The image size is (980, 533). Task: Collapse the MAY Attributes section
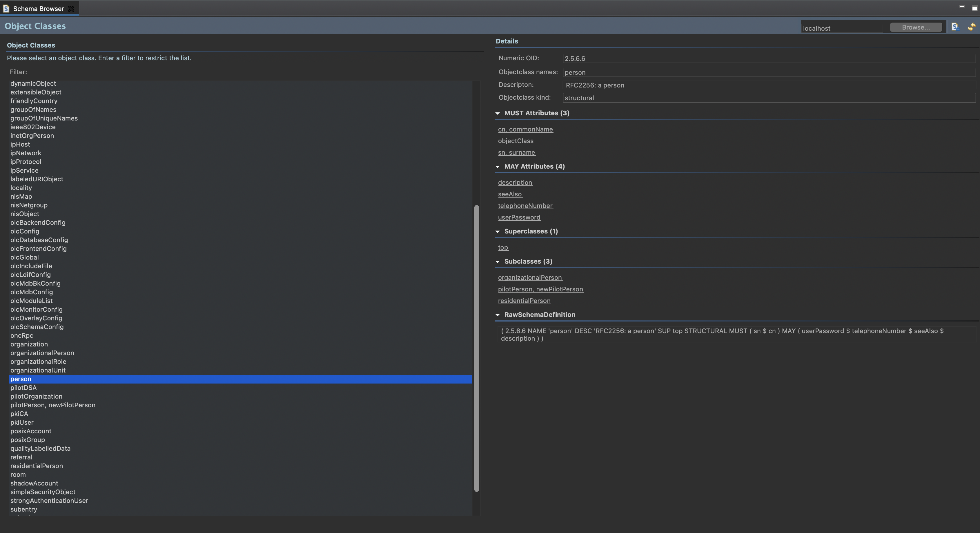tap(497, 167)
